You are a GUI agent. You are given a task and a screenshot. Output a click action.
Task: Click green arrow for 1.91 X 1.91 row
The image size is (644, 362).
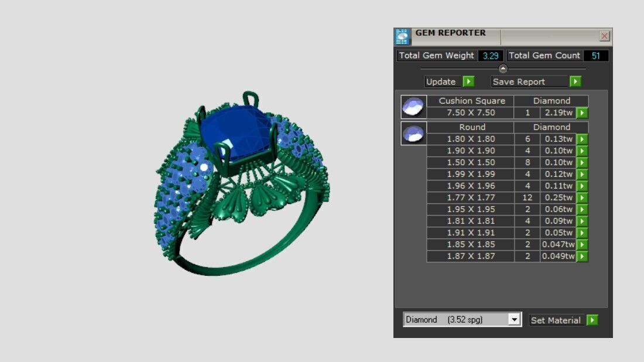(x=582, y=233)
